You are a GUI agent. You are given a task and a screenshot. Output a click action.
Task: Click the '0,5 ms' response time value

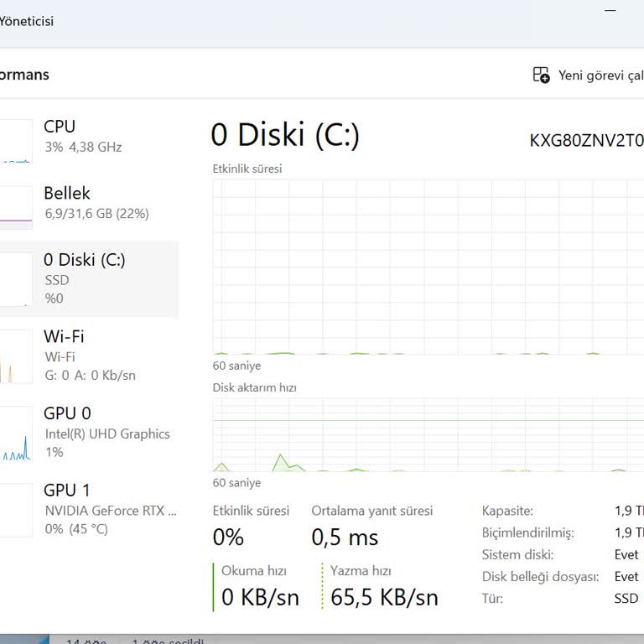(345, 537)
